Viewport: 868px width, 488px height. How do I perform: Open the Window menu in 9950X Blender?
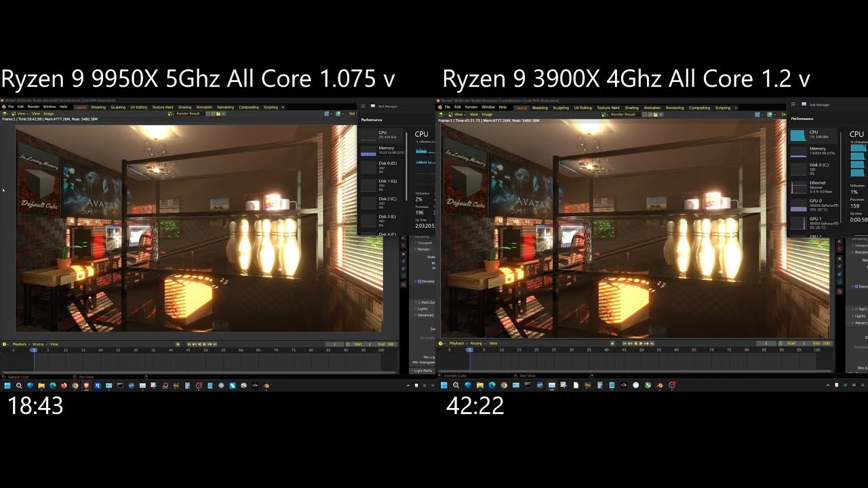click(x=50, y=107)
